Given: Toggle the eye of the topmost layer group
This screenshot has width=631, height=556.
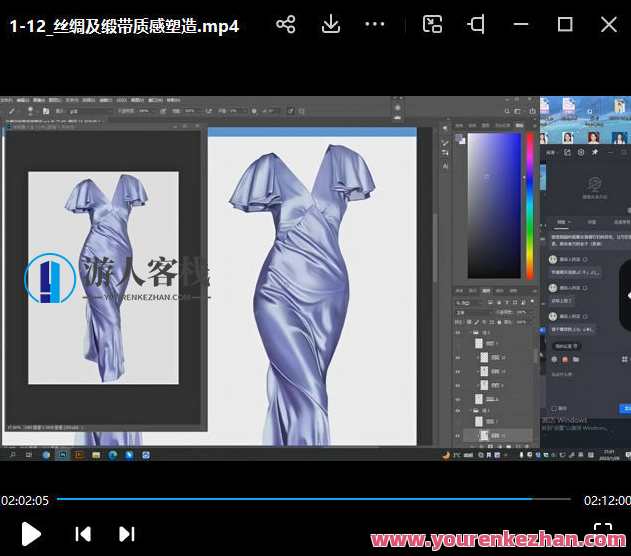Looking at the screenshot, I should coord(458,333).
